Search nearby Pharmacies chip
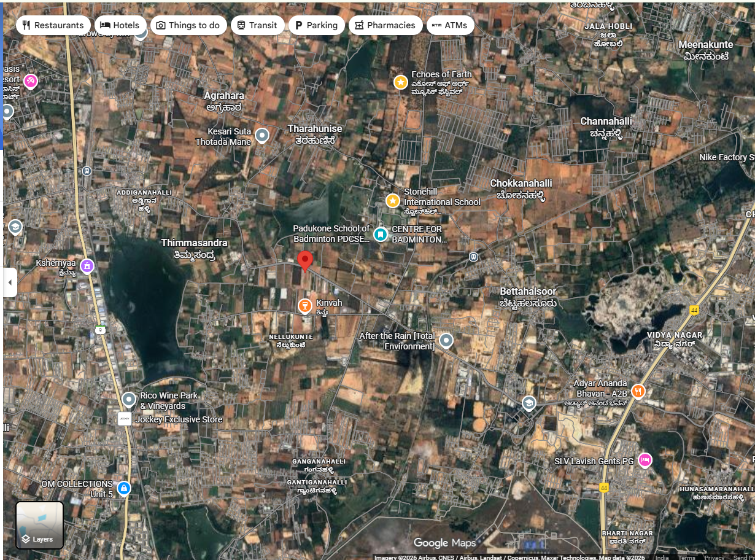The image size is (755, 560). point(385,25)
